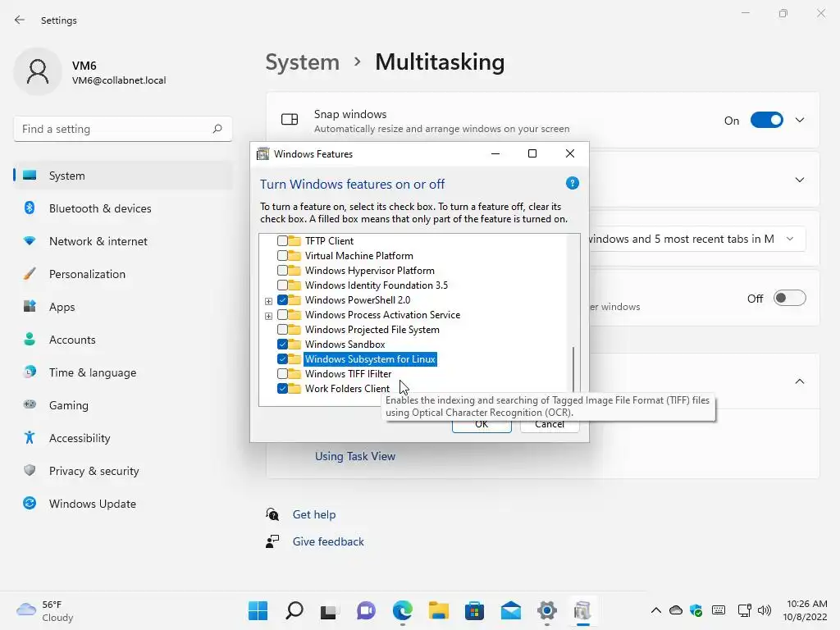Collapse the expanded section chevron

[799, 381]
